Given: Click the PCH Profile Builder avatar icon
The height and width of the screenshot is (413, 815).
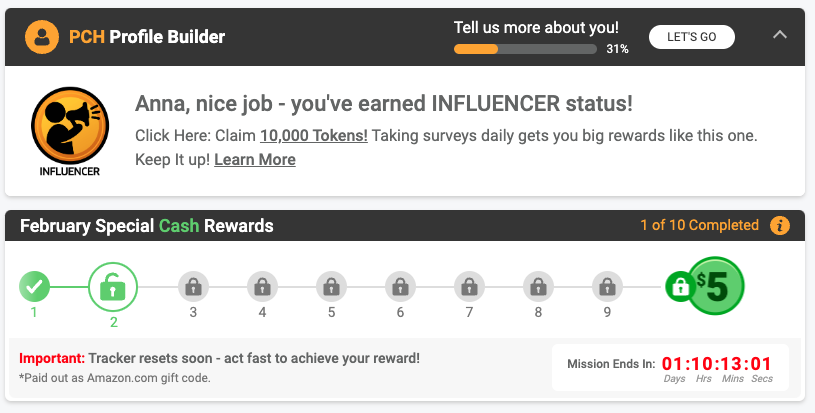Looking at the screenshot, I should coord(41,38).
